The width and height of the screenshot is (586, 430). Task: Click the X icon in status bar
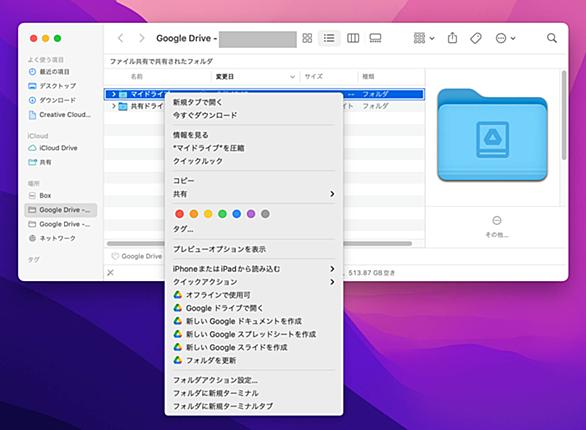click(110, 273)
